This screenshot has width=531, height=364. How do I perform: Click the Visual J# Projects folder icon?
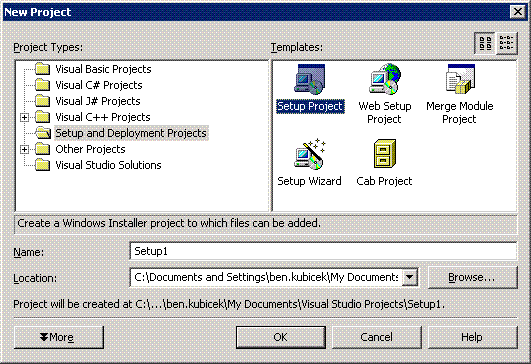[43, 101]
